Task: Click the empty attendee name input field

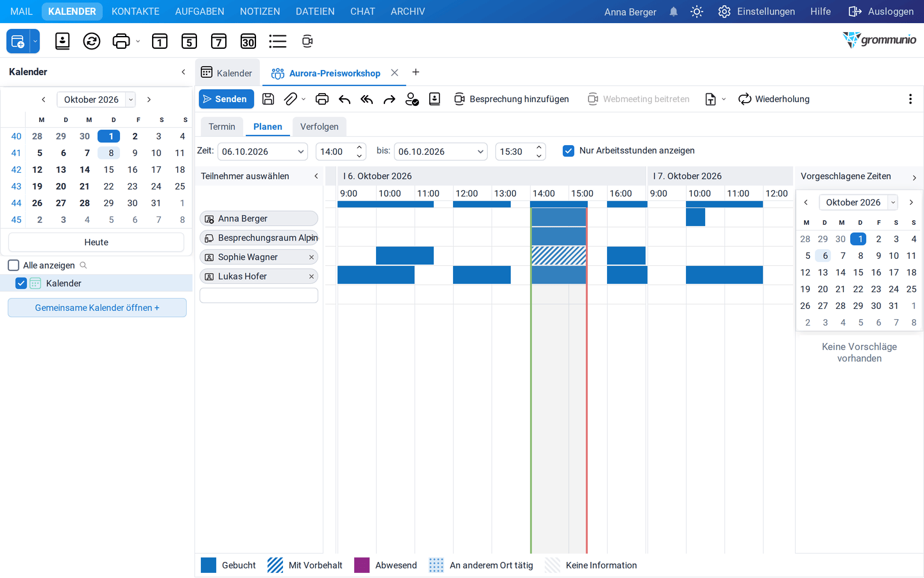Action: tap(259, 295)
